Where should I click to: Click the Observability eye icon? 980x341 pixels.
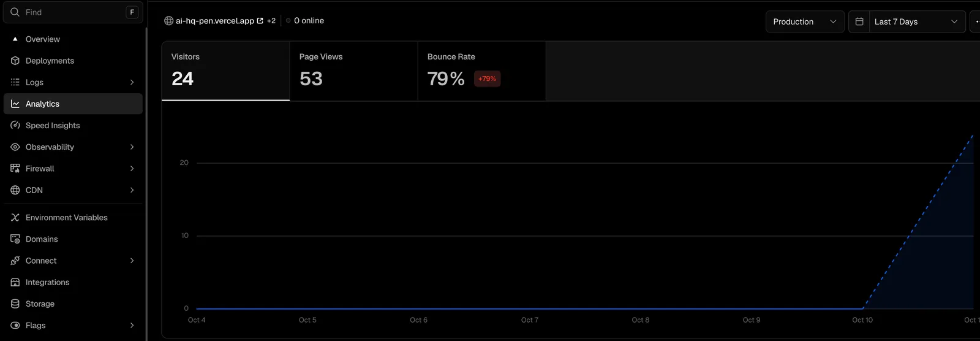pos(15,147)
